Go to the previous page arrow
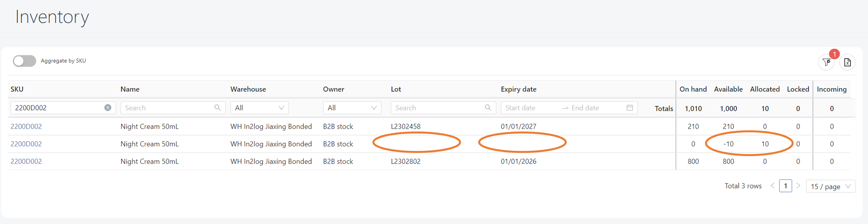The width and height of the screenshot is (868, 224). [x=772, y=186]
